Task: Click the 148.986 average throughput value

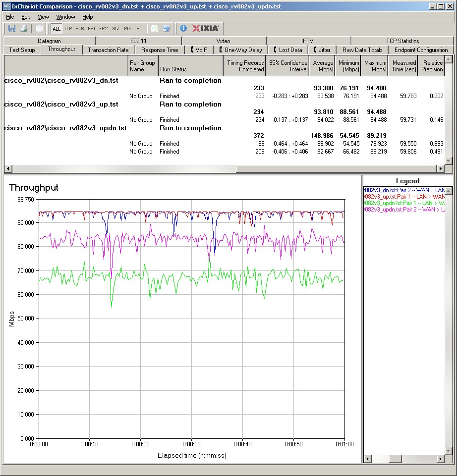Action: (322, 135)
